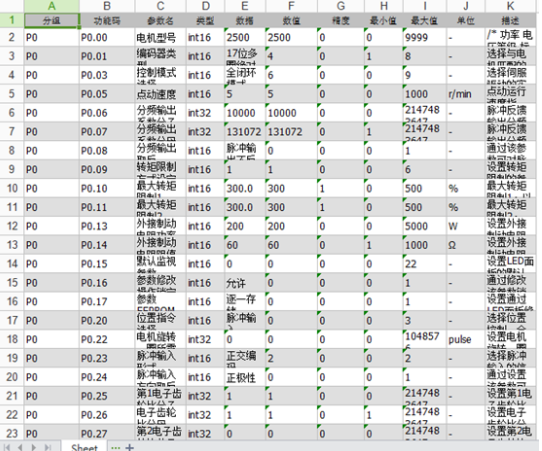Viewport: 542px width, 451px height.
Task: Click unit cell W in row 12
Action: (x=466, y=226)
